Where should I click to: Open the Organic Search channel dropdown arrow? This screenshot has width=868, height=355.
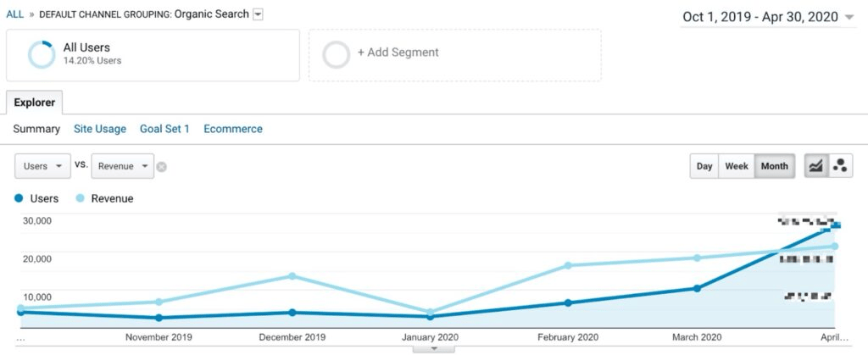click(x=258, y=15)
